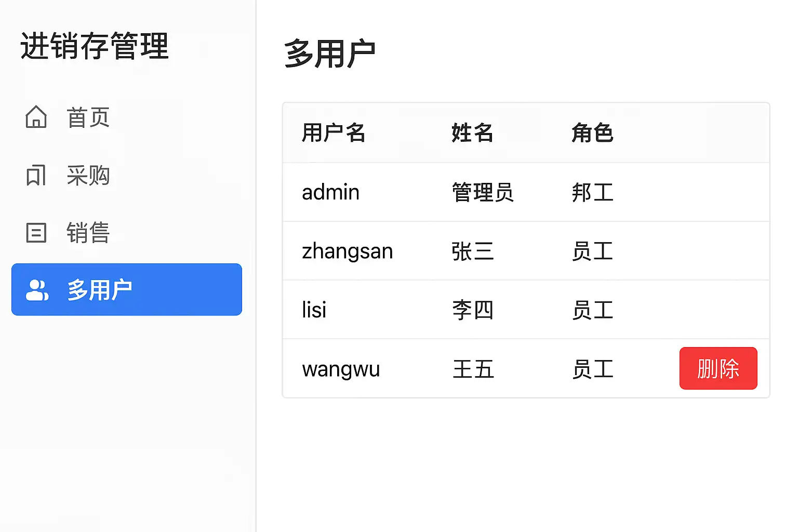798x532 pixels.
Task: Click the name 李四 in table
Action: coord(472,310)
